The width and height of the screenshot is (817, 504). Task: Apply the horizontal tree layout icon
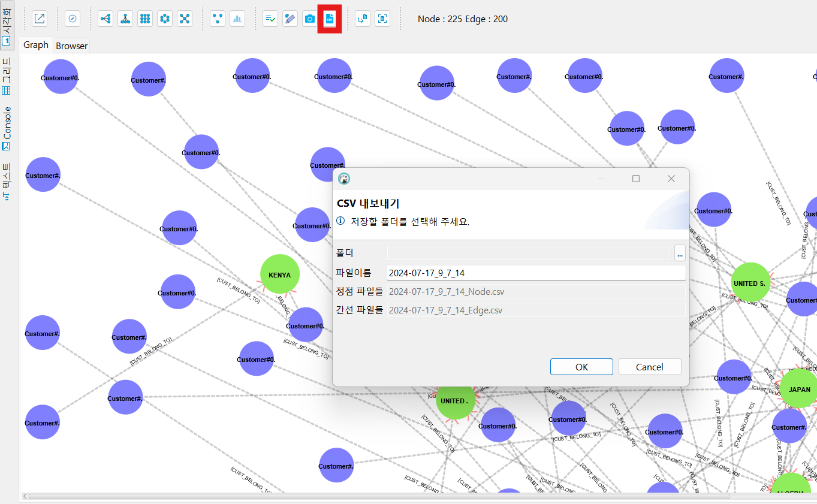click(105, 19)
